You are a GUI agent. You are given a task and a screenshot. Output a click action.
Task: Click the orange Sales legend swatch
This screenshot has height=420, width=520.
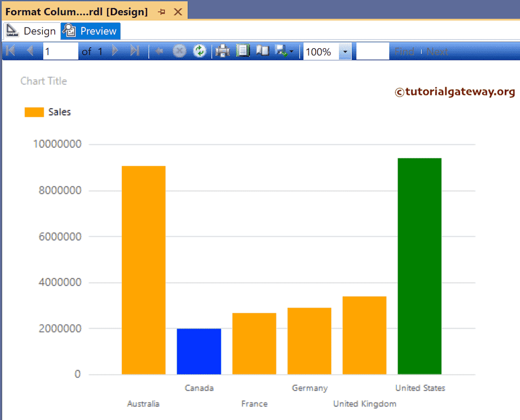click(34, 112)
